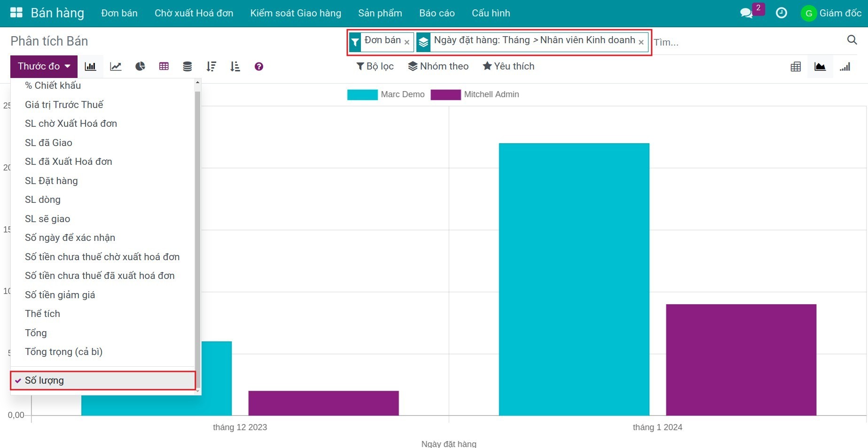The image size is (868, 448).
Task: Sort the chart in descending order
Action: (x=211, y=67)
